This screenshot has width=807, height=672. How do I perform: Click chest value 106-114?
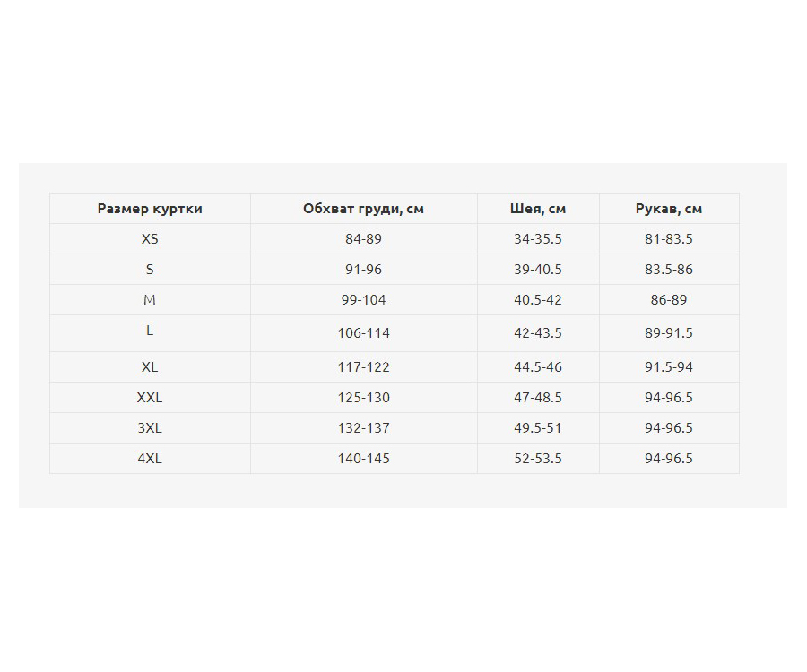pos(363,333)
